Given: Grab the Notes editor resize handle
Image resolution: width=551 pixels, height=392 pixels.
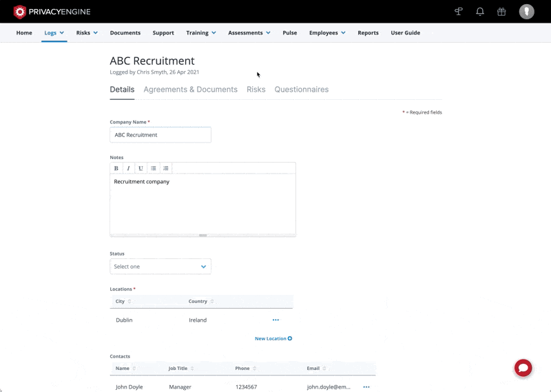Looking at the screenshot, I should click(202, 235).
